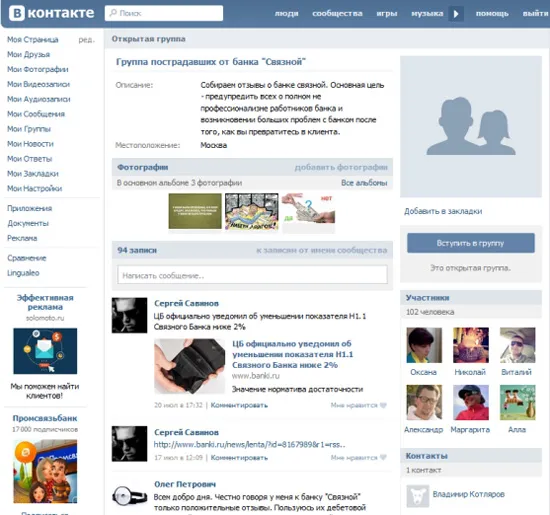This screenshot has width=550, height=515.
Task: Click the Эффективная реклама ad image
Action: [45, 351]
